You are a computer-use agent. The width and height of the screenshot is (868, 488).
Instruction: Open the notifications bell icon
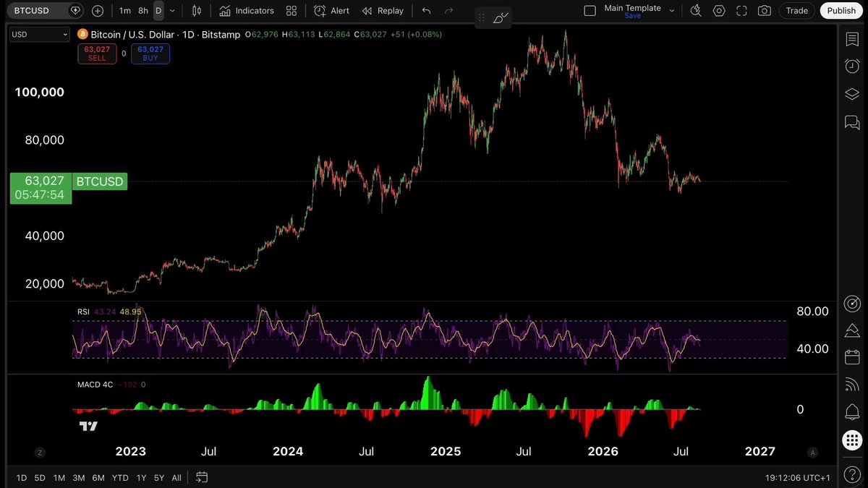coord(852,412)
